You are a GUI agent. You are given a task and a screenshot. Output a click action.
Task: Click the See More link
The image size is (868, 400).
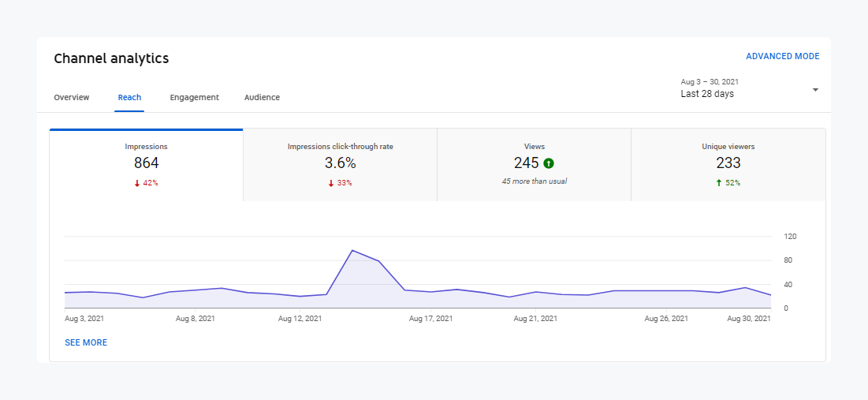pyautogui.click(x=86, y=343)
